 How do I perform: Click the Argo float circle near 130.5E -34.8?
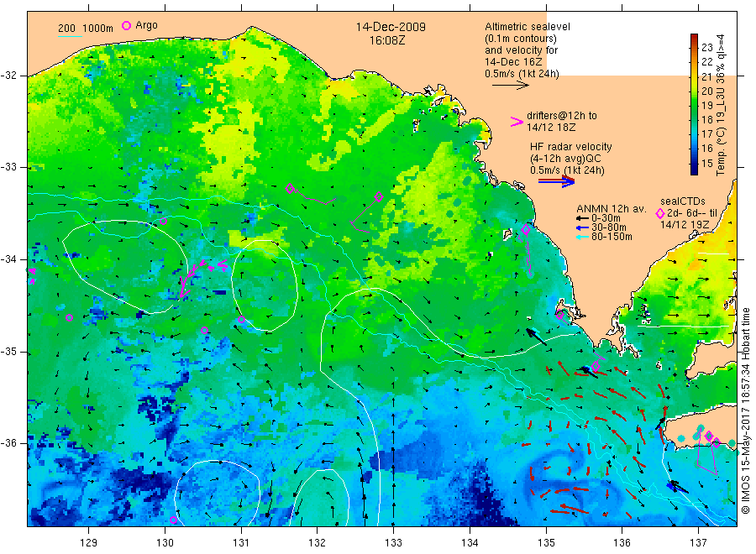(204, 330)
